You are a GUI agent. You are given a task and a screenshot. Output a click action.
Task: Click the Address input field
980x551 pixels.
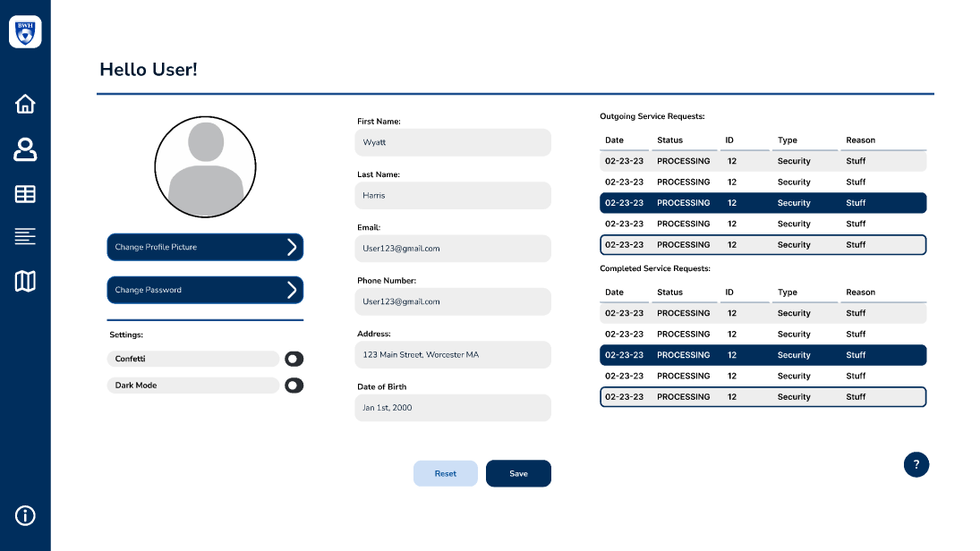(x=453, y=355)
